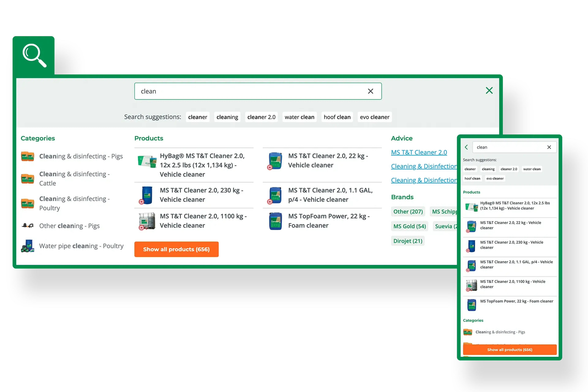Open HyBag MS T&T Cleaner product thumbnail
The height and width of the screenshot is (392, 588).
tap(147, 161)
